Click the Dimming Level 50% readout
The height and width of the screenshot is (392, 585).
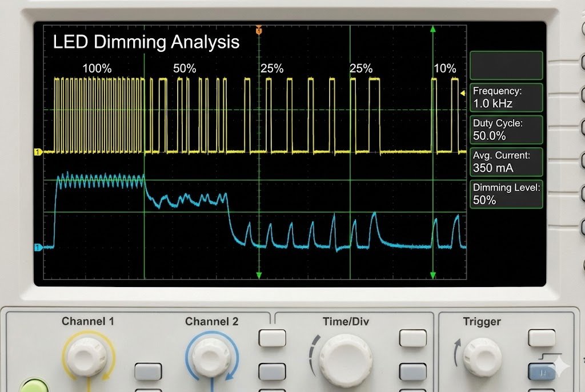point(506,193)
